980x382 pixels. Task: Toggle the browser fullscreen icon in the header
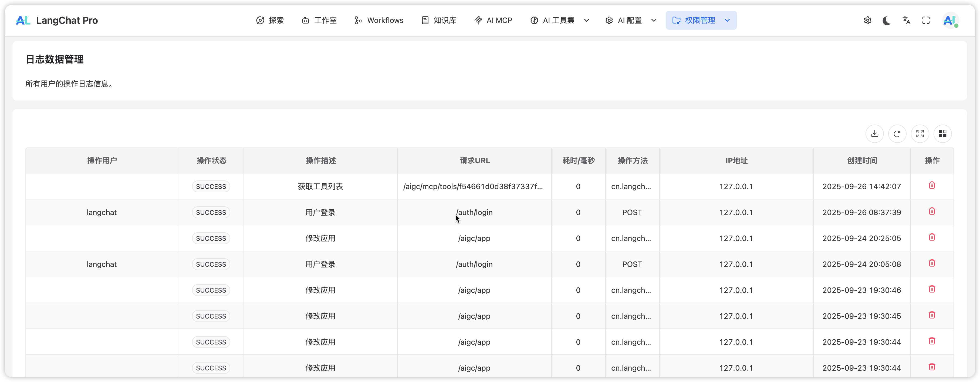click(x=926, y=21)
